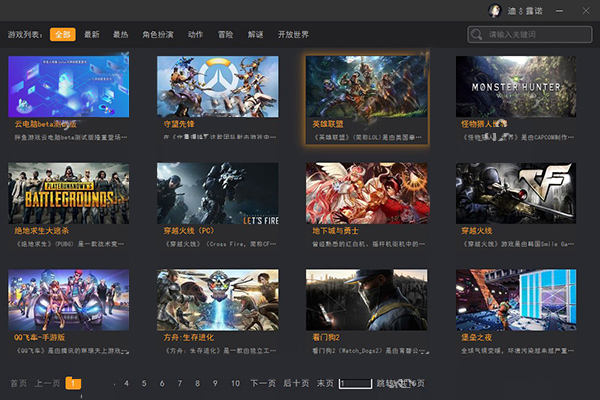
Task: Filter by 动作 category
Action: (195, 34)
